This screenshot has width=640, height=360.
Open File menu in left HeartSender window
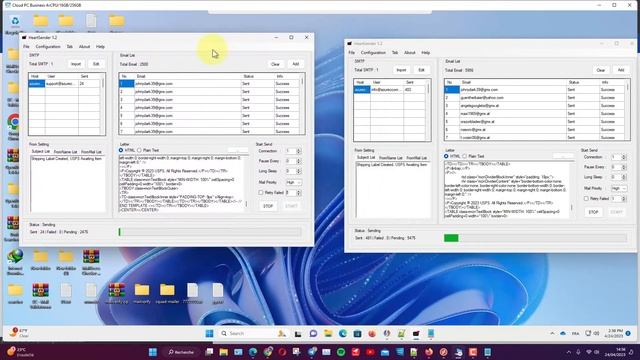coord(26,47)
